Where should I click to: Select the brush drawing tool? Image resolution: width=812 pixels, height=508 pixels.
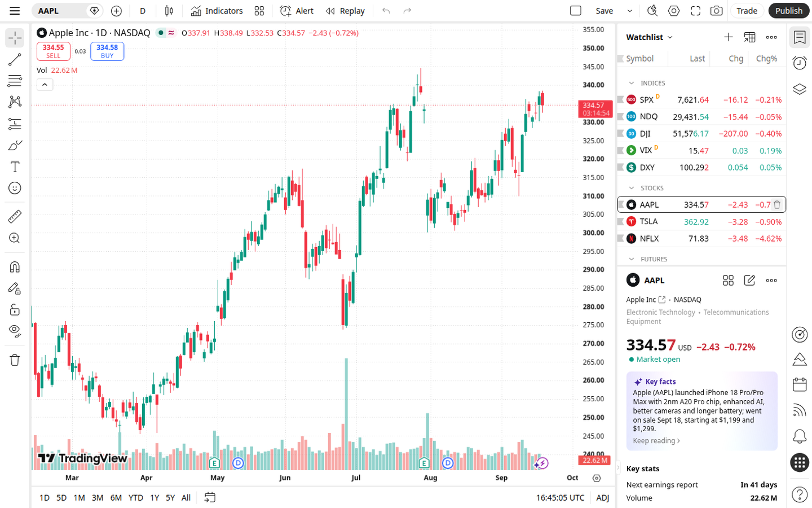click(15, 145)
